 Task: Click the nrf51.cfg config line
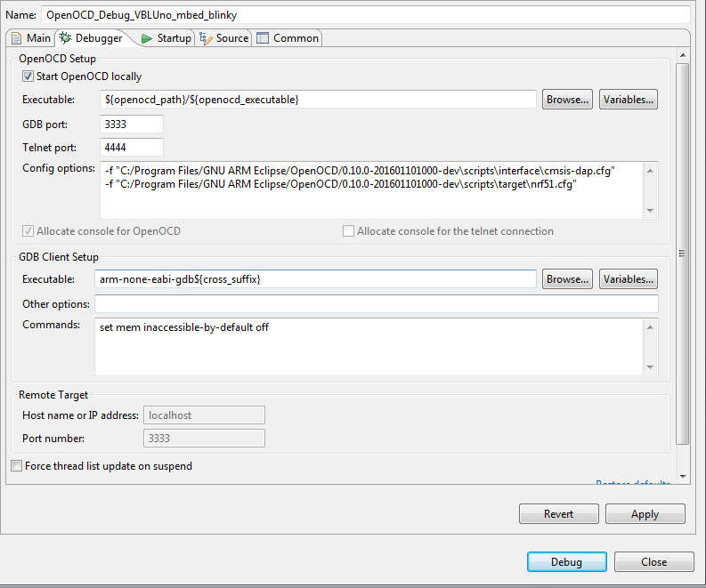(x=341, y=184)
